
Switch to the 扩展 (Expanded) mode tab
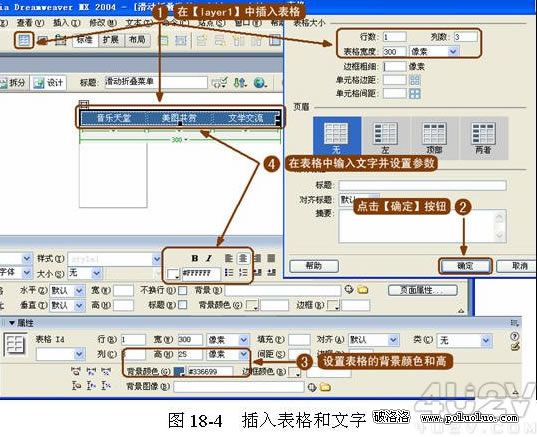pyautogui.click(x=111, y=40)
